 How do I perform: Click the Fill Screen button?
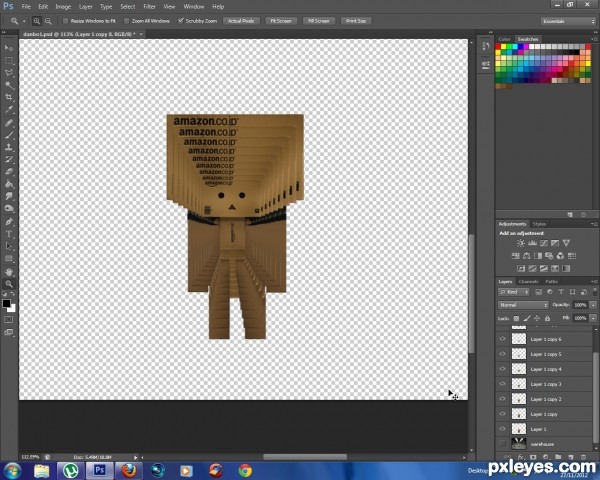point(319,21)
